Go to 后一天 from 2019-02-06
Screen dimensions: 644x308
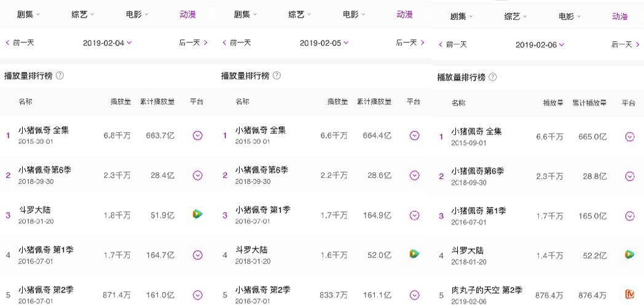pos(624,44)
